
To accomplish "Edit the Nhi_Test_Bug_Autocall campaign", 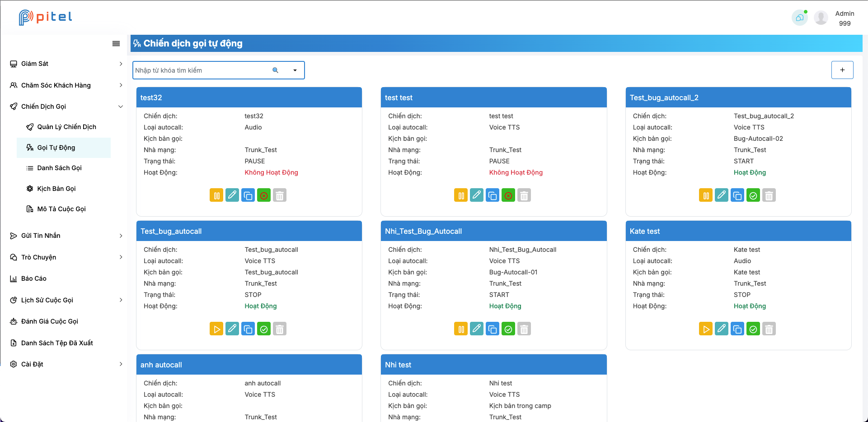I will pos(477,329).
